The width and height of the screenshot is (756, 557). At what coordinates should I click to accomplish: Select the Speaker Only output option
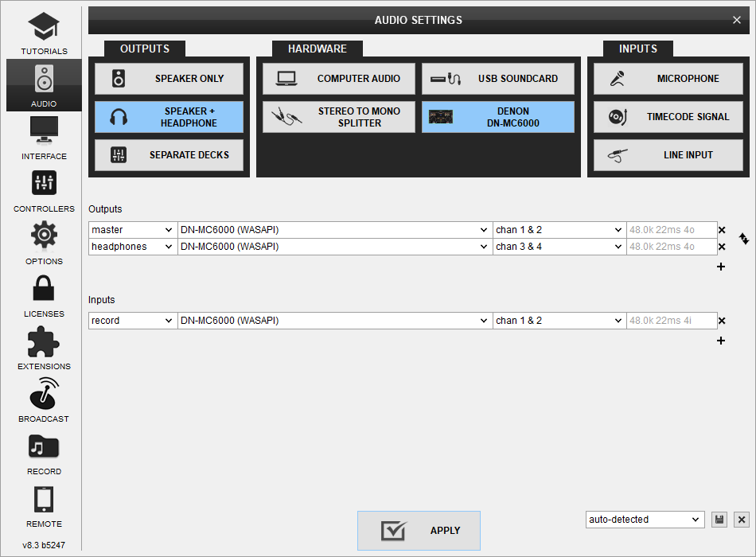pos(169,79)
